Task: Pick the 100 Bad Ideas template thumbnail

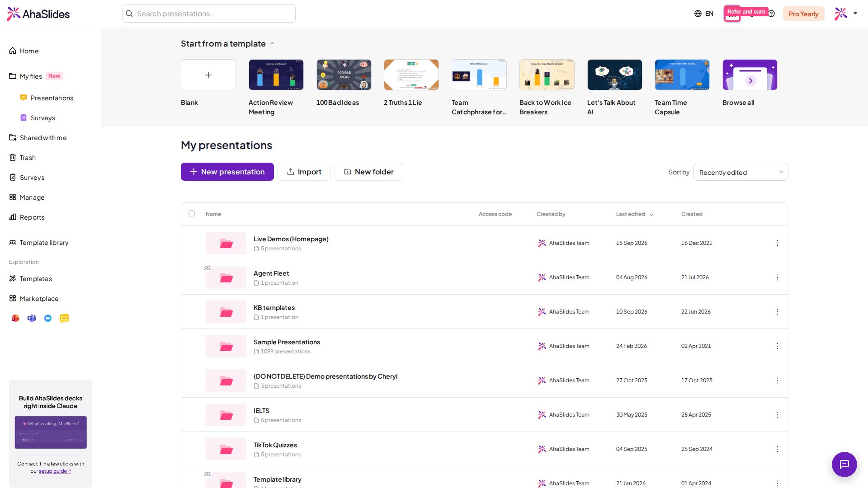Action: [x=344, y=75]
